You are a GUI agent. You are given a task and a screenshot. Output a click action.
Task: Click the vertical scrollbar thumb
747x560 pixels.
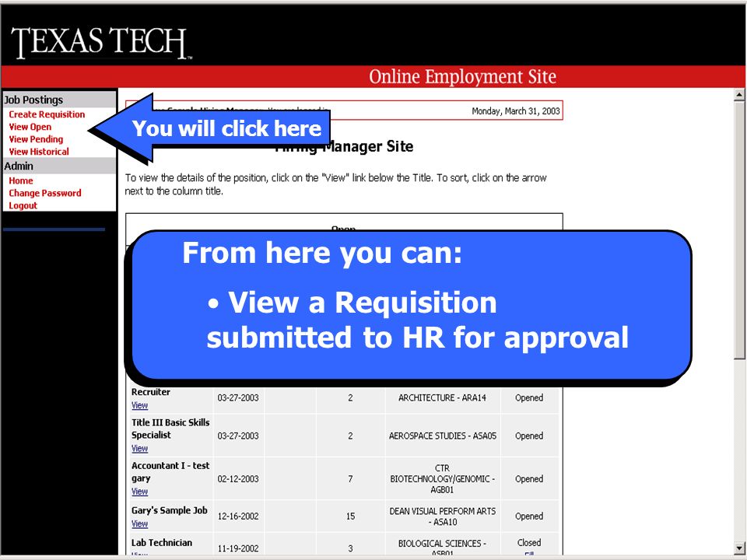(739, 229)
